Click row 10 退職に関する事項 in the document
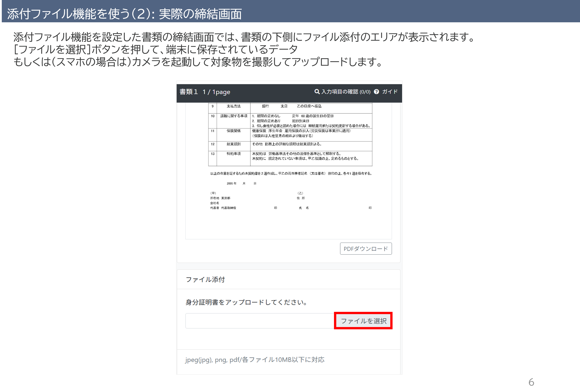The height and width of the screenshot is (392, 580). click(234, 116)
